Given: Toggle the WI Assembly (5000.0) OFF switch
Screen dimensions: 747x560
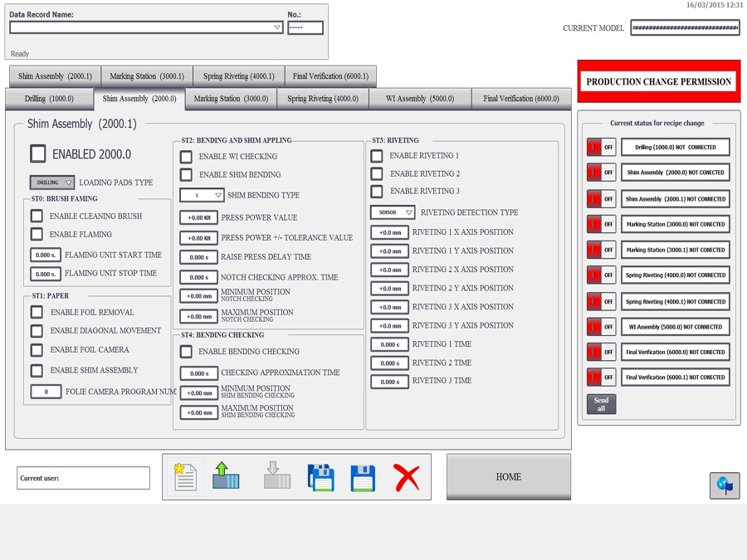Looking at the screenshot, I should click(x=601, y=327).
